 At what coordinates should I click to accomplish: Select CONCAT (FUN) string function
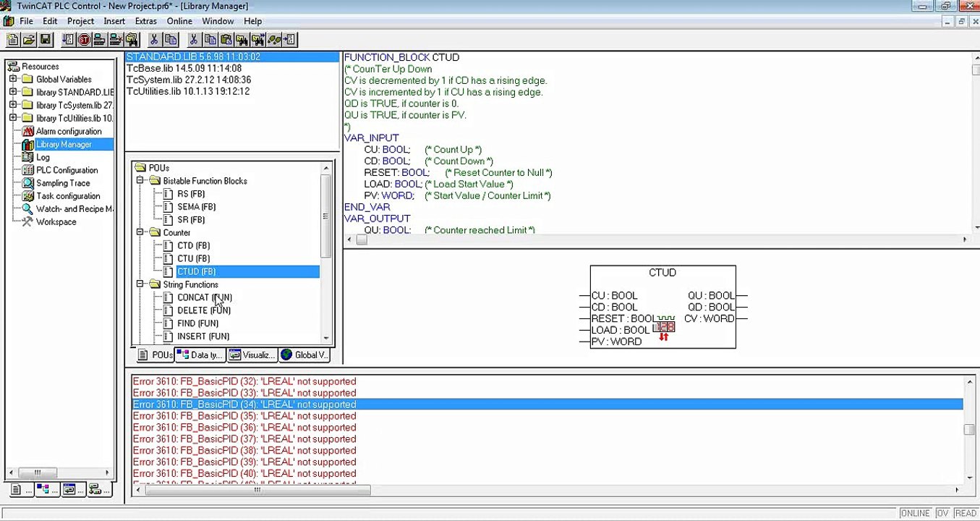point(205,297)
